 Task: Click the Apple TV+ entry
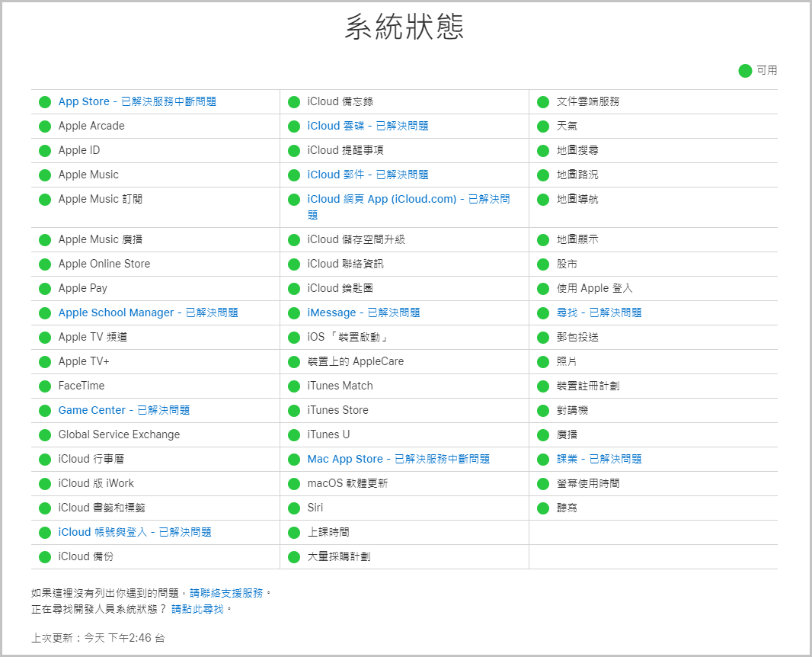point(83,361)
